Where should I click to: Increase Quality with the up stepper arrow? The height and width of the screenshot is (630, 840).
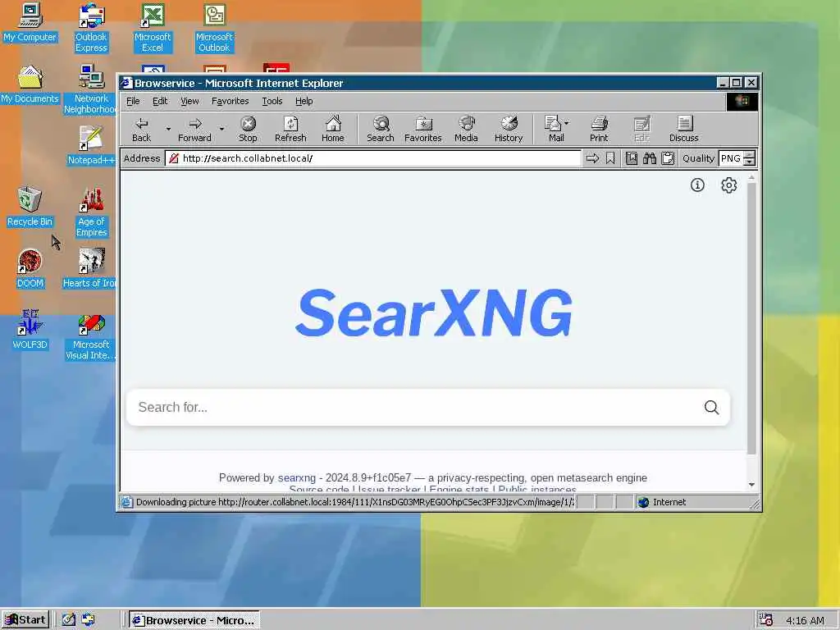(750, 155)
